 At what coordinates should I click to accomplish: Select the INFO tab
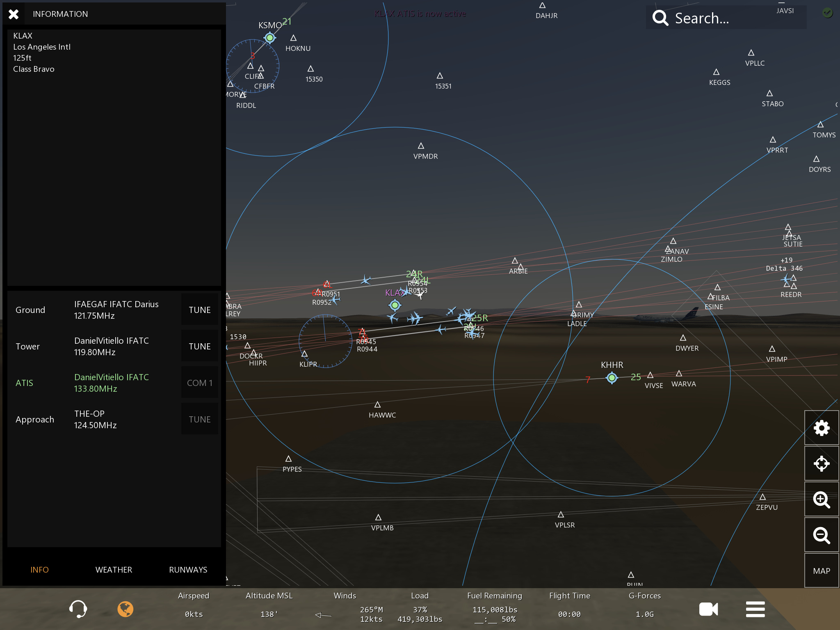point(39,570)
